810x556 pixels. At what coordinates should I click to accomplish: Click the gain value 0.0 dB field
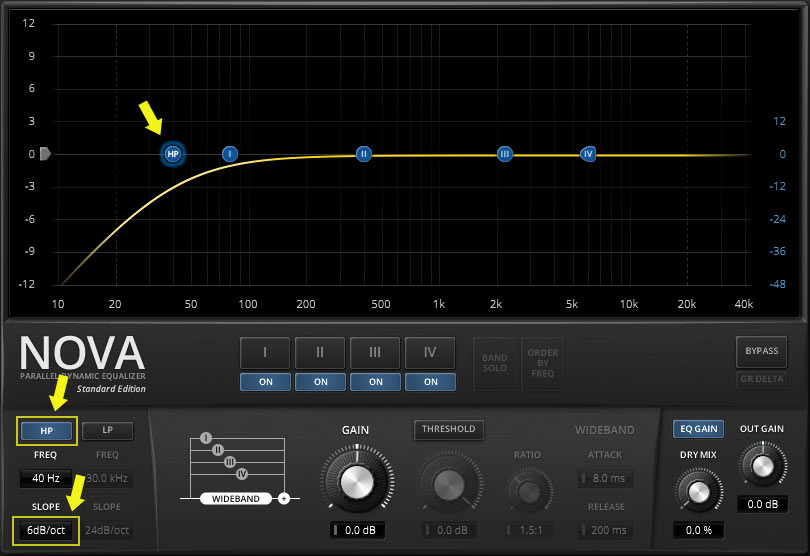(357, 530)
